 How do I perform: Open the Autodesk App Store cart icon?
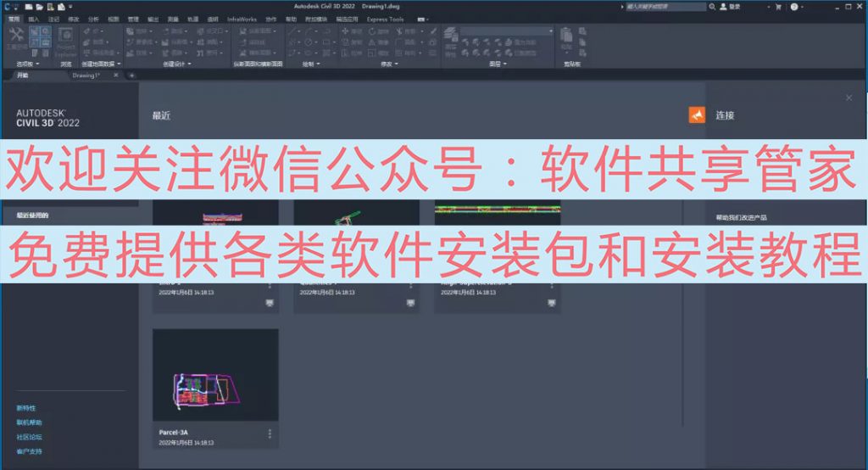778,7
